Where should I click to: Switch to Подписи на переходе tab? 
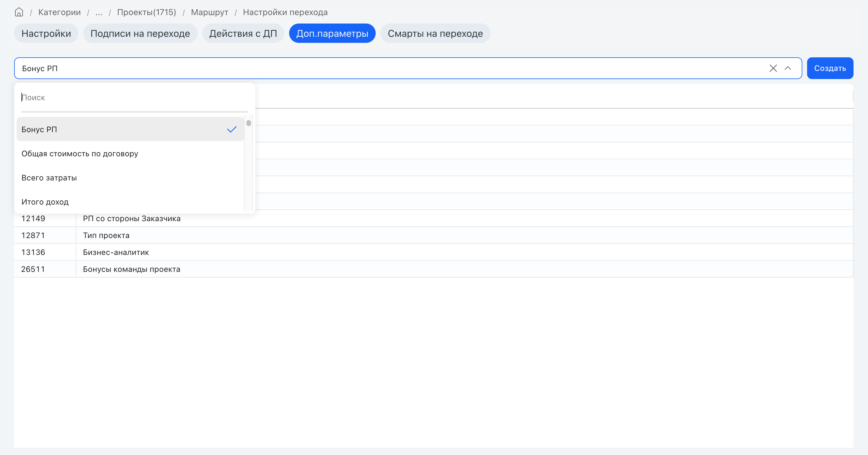(x=140, y=33)
